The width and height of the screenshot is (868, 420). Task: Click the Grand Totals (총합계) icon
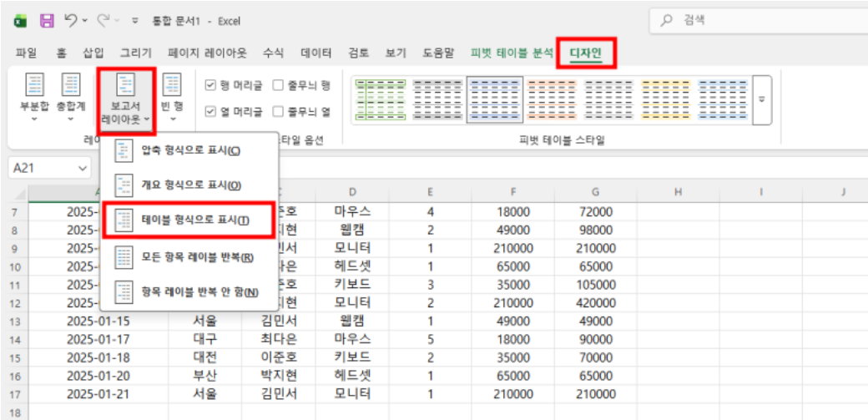click(72, 88)
